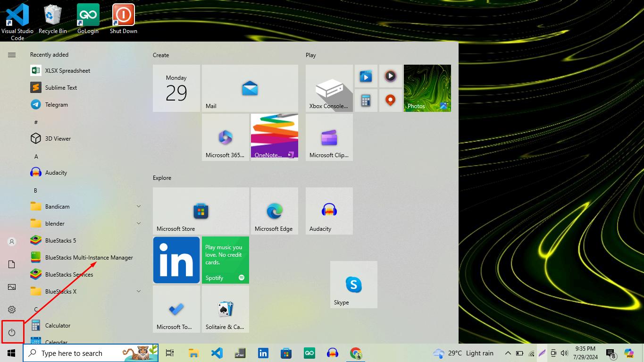Screen dimensions: 644x362
Task: Click the letter A group header
Action: click(36, 156)
